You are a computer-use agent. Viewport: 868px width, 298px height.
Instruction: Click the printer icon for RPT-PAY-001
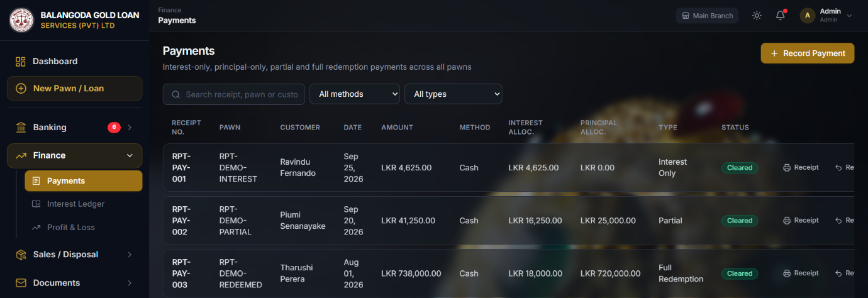coord(787,168)
